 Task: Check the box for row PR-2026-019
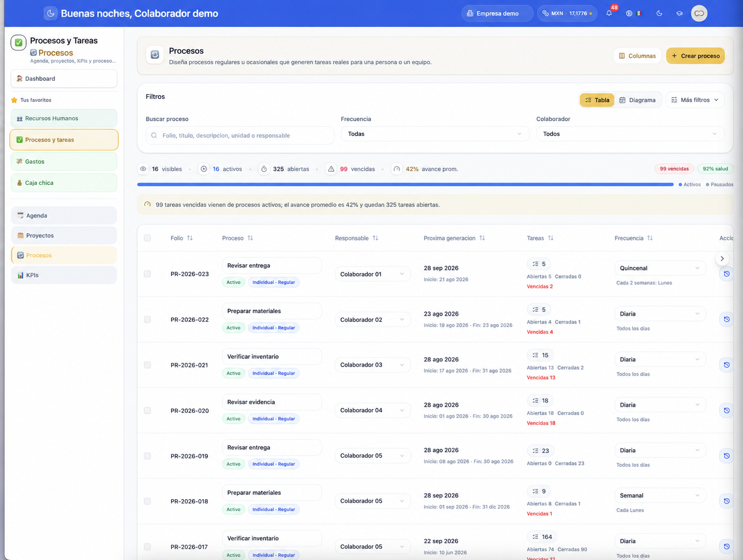tap(148, 456)
